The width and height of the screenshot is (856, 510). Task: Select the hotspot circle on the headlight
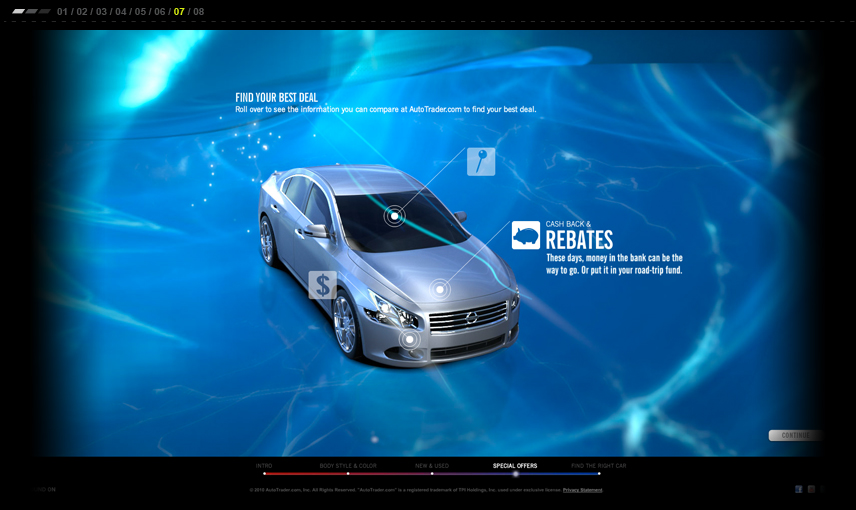pyautogui.click(x=409, y=340)
